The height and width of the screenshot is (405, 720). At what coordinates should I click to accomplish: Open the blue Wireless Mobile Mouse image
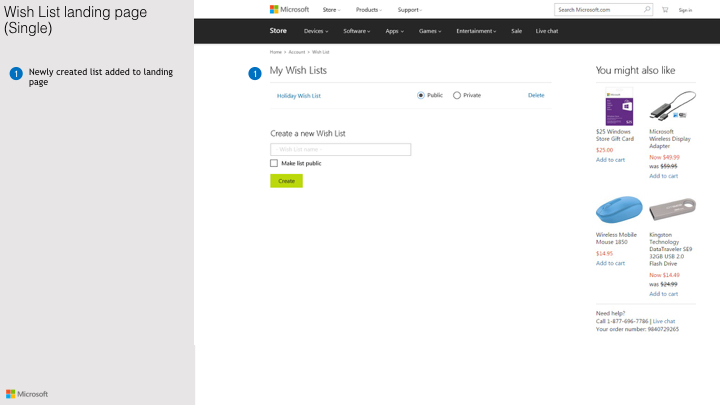click(x=619, y=209)
